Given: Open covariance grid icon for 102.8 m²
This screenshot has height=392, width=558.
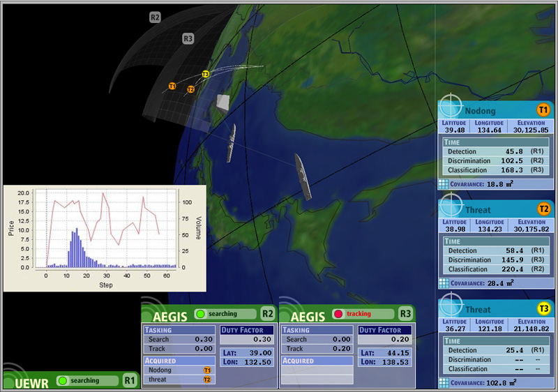Looking at the screenshot, I should click(x=444, y=383).
